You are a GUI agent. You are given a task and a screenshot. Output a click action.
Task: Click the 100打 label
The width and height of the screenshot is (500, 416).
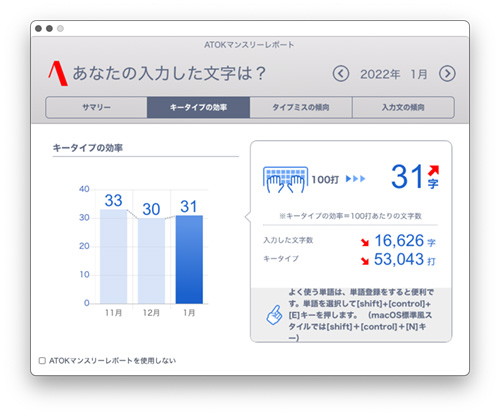tap(325, 180)
